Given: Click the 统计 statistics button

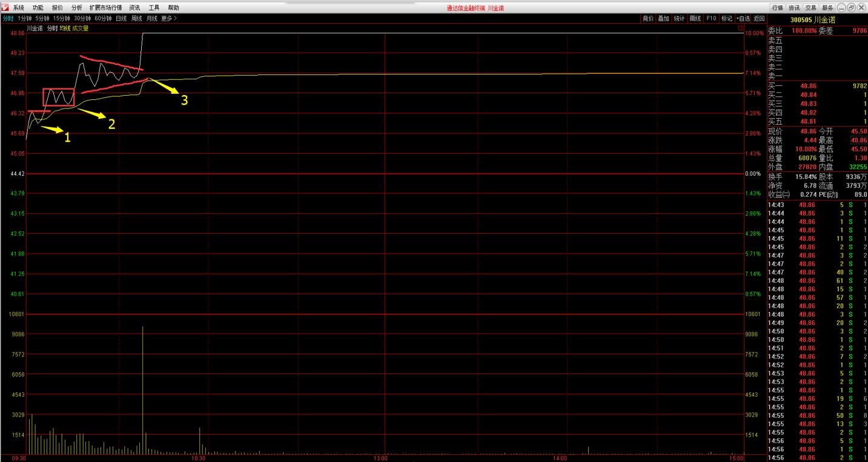Looking at the screenshot, I should point(680,19).
